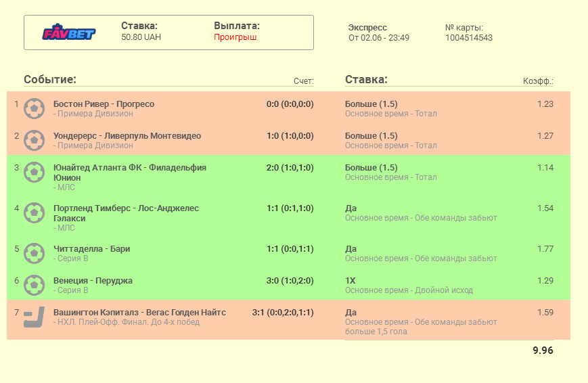Click the Счет column header
Image resolution: width=588 pixels, height=383 pixels.
pyautogui.click(x=304, y=81)
